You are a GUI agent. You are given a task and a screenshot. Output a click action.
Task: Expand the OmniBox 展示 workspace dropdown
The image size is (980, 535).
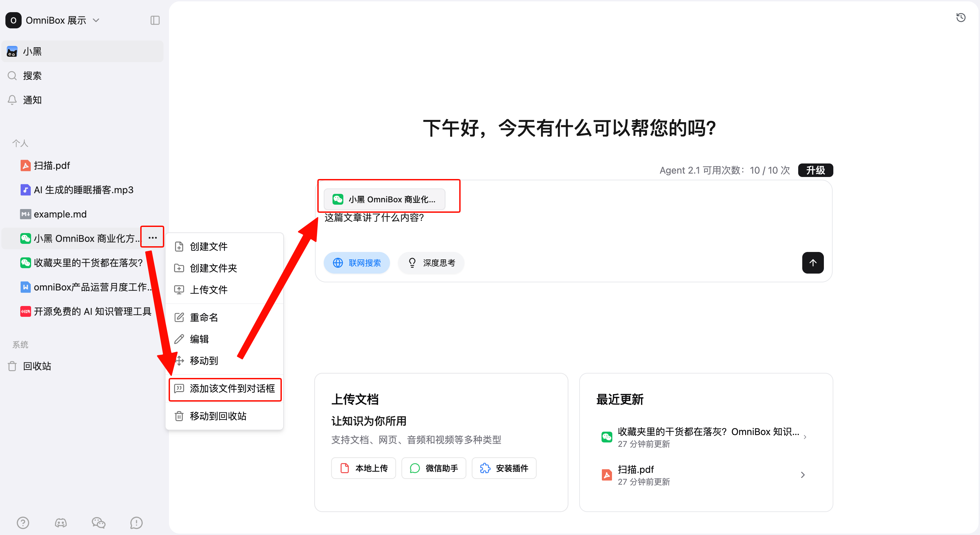click(x=96, y=20)
